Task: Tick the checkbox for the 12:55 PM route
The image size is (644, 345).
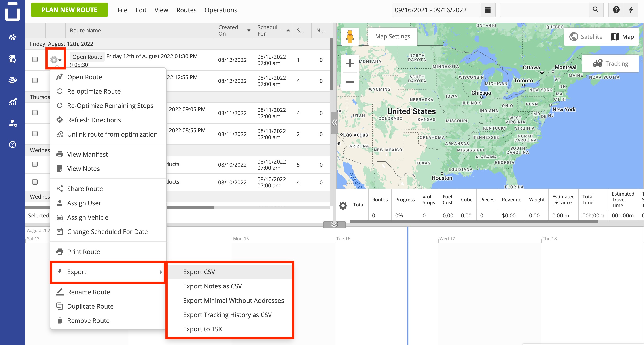Action: tap(35, 80)
